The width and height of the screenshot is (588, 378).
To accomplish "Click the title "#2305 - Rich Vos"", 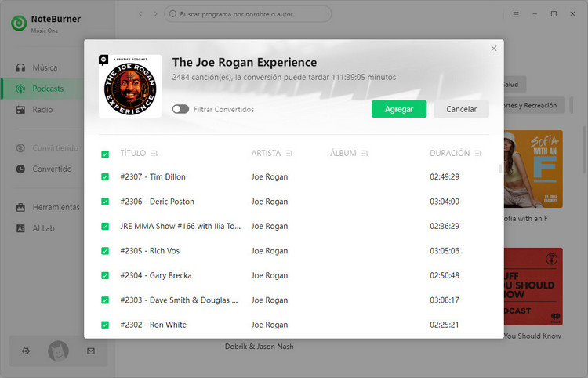I will (150, 251).
